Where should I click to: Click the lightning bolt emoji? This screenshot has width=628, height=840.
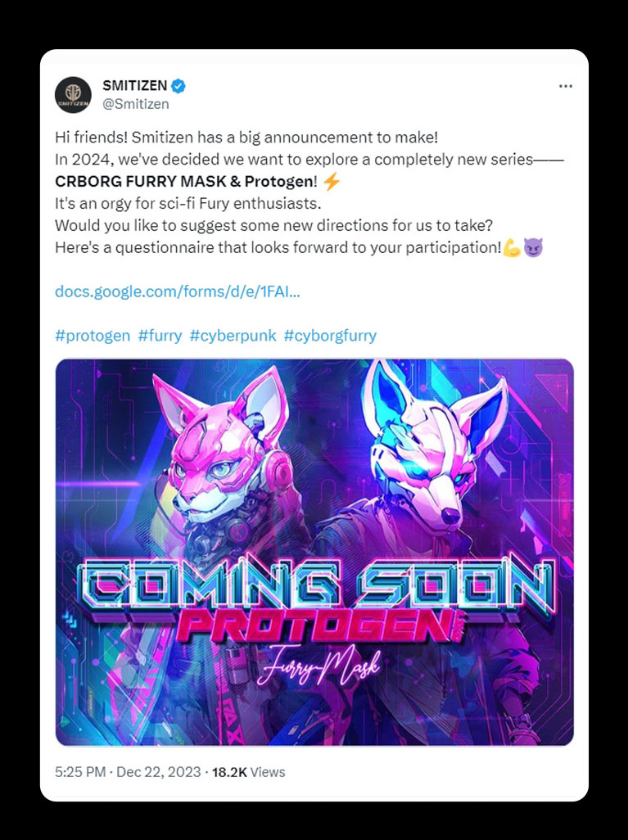332,182
